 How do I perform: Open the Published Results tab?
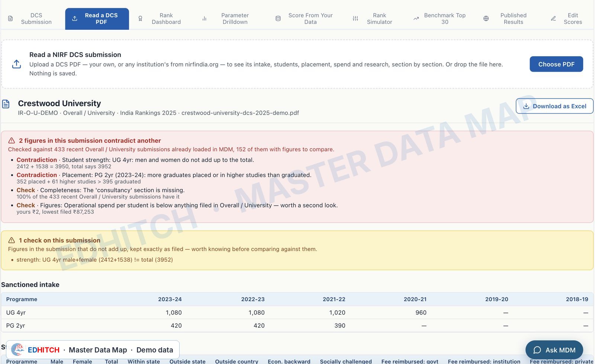tap(506, 19)
